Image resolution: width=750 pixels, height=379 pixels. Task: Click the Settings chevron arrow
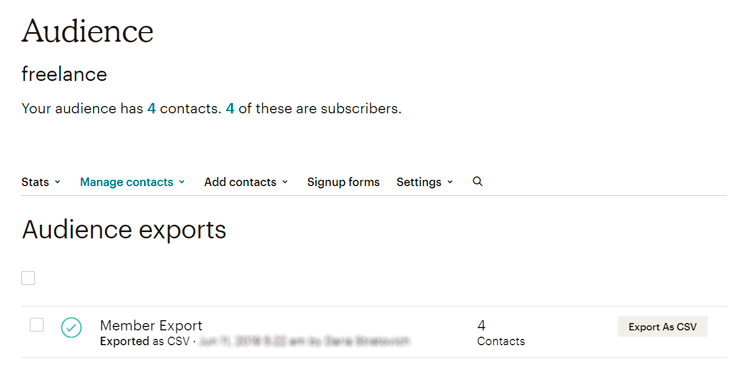click(450, 182)
